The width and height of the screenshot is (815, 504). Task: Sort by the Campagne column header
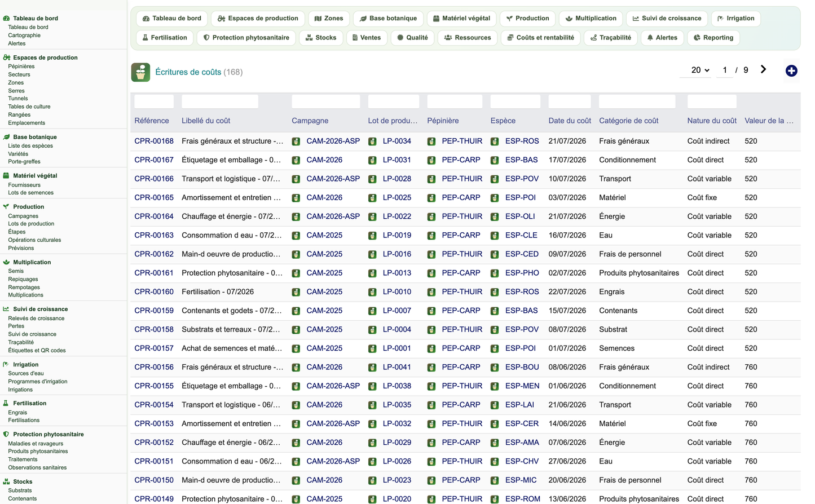point(310,121)
